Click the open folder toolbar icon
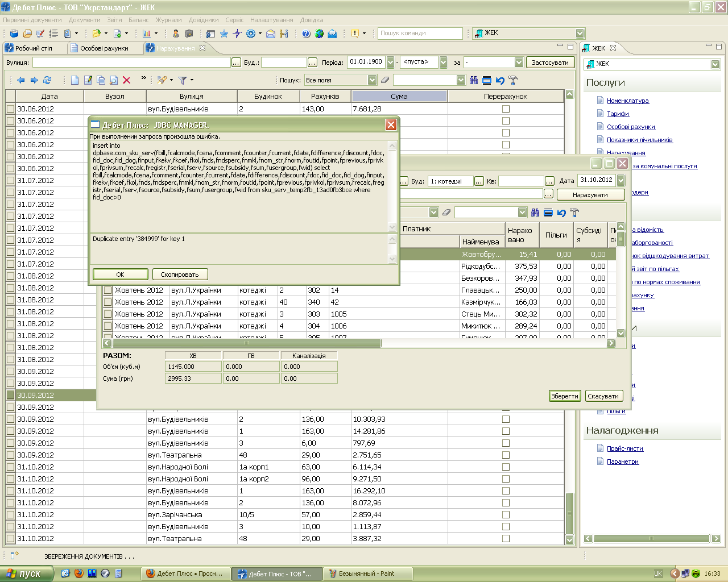This screenshot has width=728, height=582. coord(96,34)
